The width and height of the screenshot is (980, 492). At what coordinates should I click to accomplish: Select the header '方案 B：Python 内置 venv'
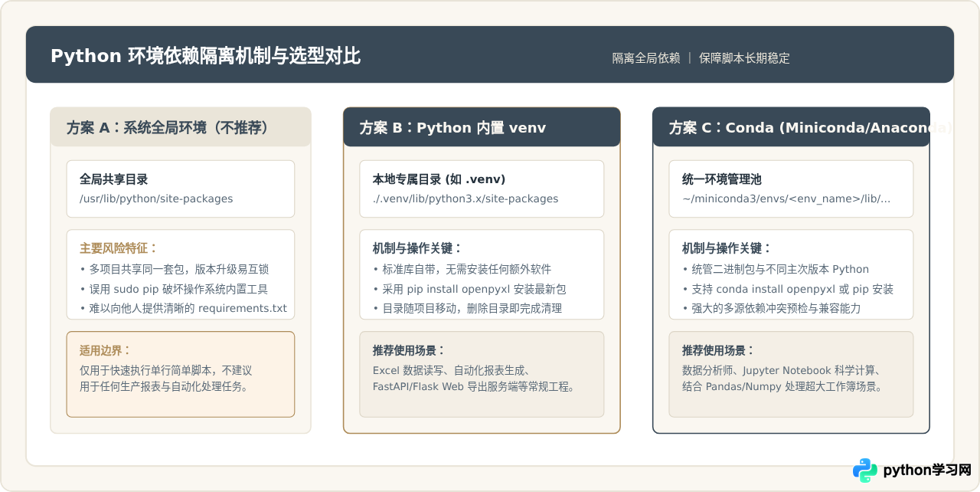tap(452, 128)
